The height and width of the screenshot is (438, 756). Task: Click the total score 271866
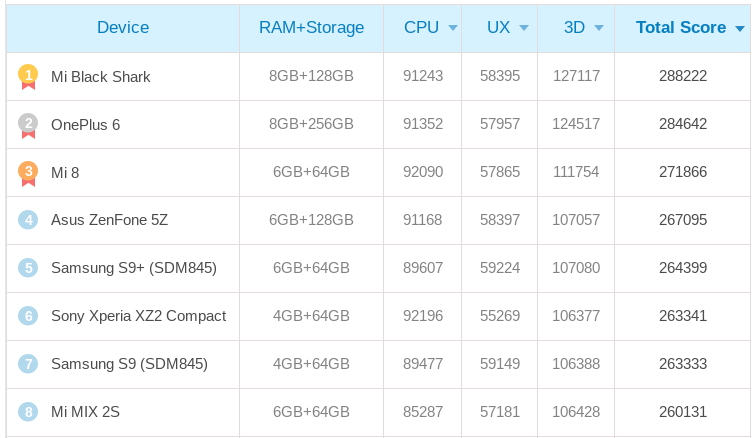coord(683,172)
